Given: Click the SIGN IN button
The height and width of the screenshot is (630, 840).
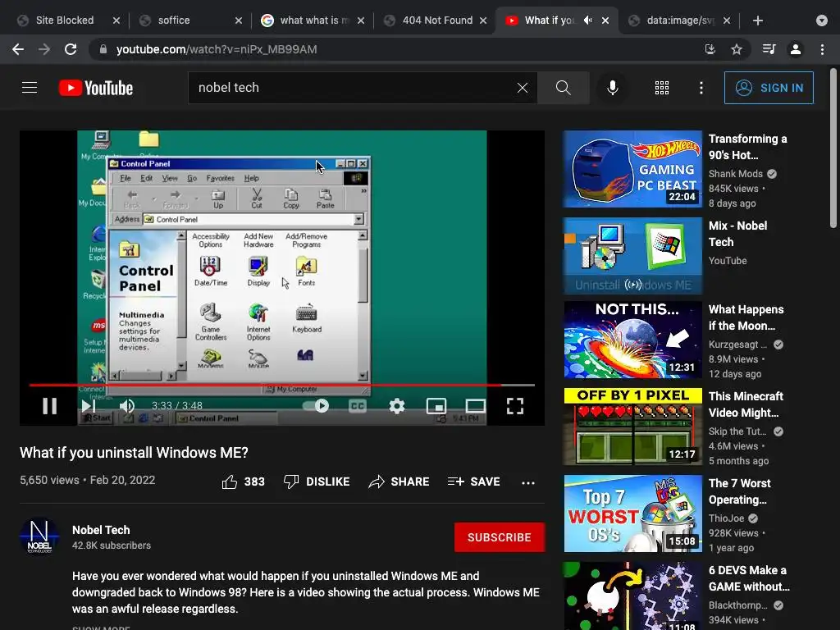Looking at the screenshot, I should click(x=769, y=88).
